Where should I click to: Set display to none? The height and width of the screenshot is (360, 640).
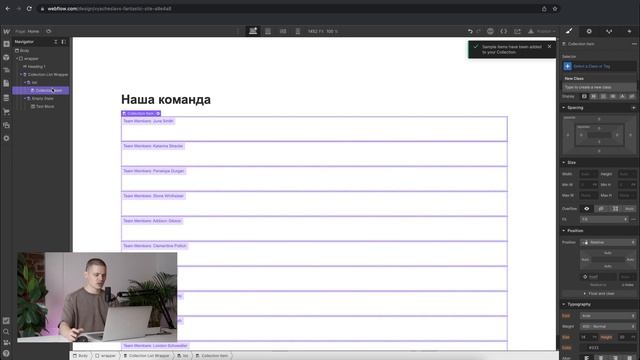(632, 96)
